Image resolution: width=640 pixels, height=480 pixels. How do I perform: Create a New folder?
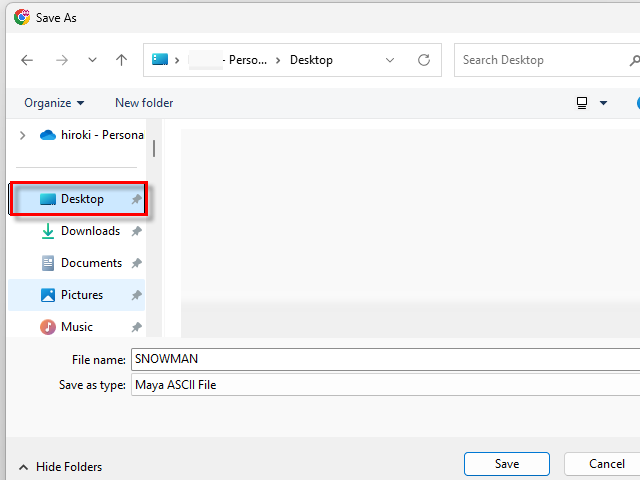tap(144, 103)
